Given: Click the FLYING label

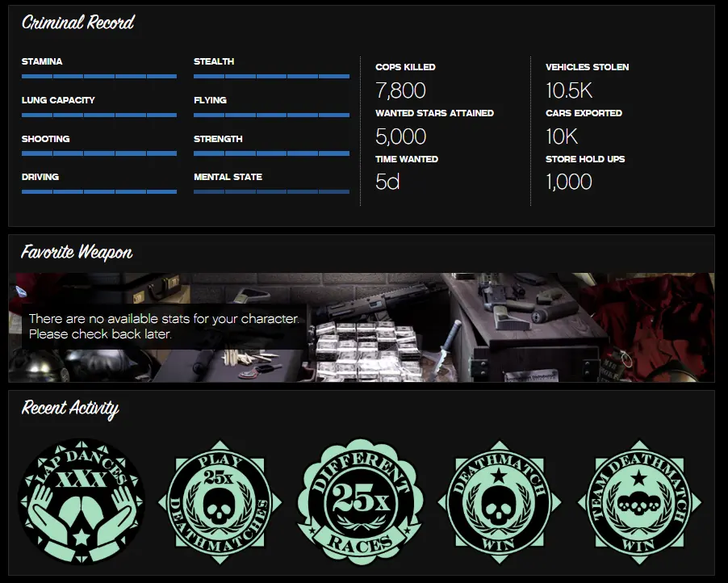Looking at the screenshot, I should 211,100.
